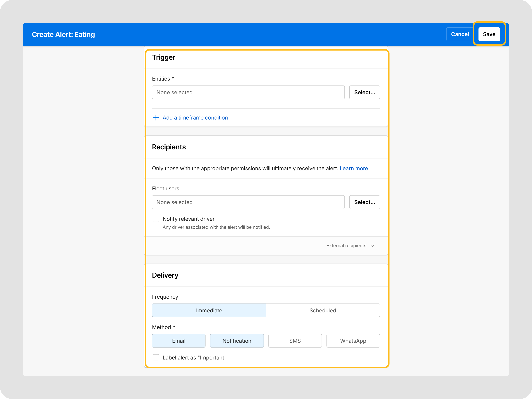Open the Learn more link about permissions

[354, 168]
